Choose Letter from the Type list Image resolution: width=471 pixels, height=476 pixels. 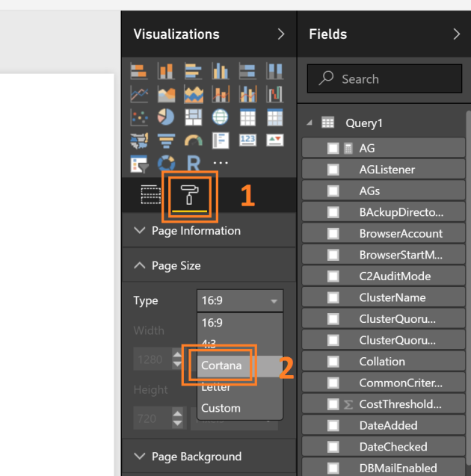pyautogui.click(x=240, y=387)
